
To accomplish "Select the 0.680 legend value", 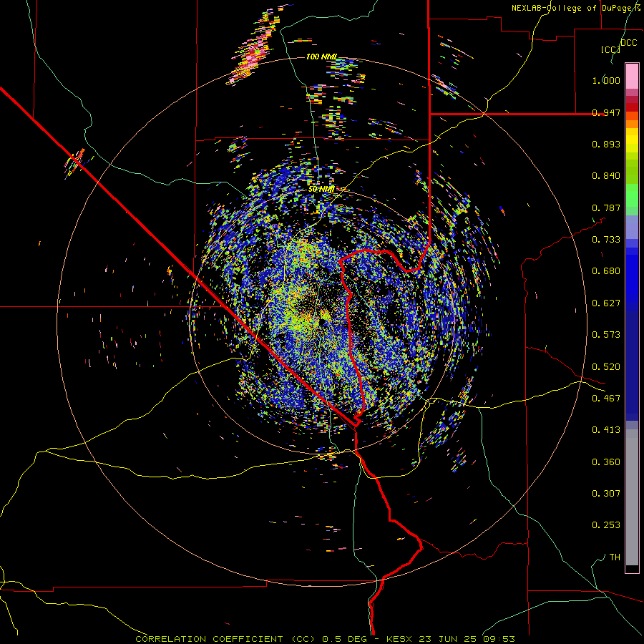I will point(606,271).
